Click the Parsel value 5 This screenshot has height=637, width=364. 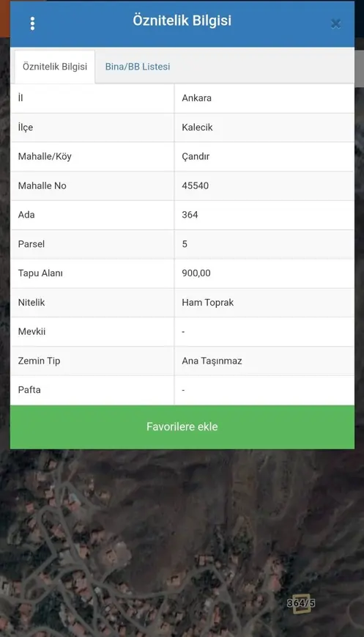tap(185, 244)
